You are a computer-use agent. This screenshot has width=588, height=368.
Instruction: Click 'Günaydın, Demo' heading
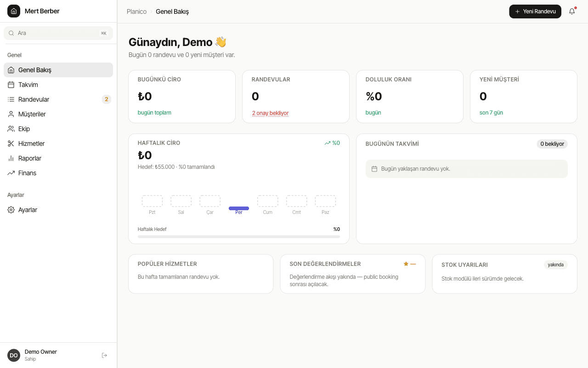(170, 42)
